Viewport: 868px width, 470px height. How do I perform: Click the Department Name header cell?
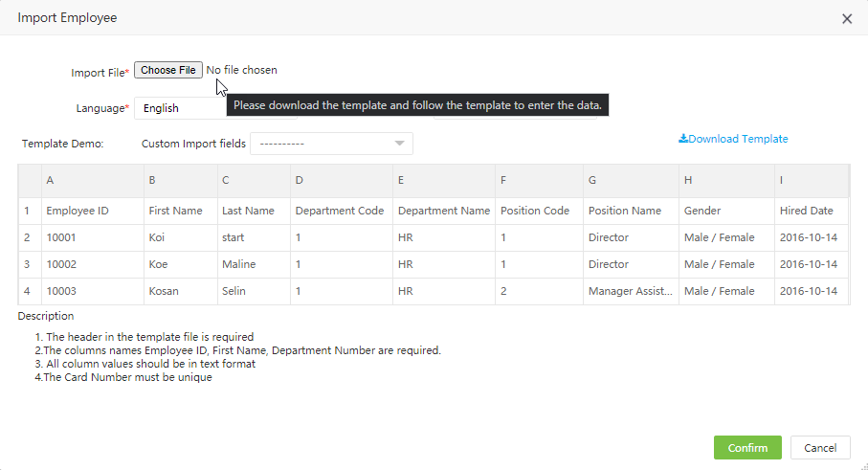[x=443, y=211]
